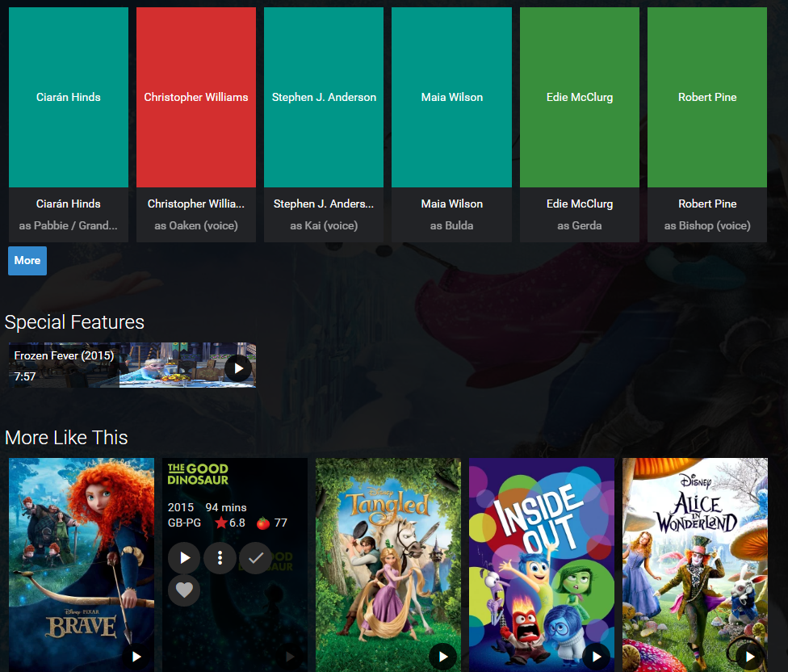
Task: Open the Tangled movie poster
Action: coord(388,565)
